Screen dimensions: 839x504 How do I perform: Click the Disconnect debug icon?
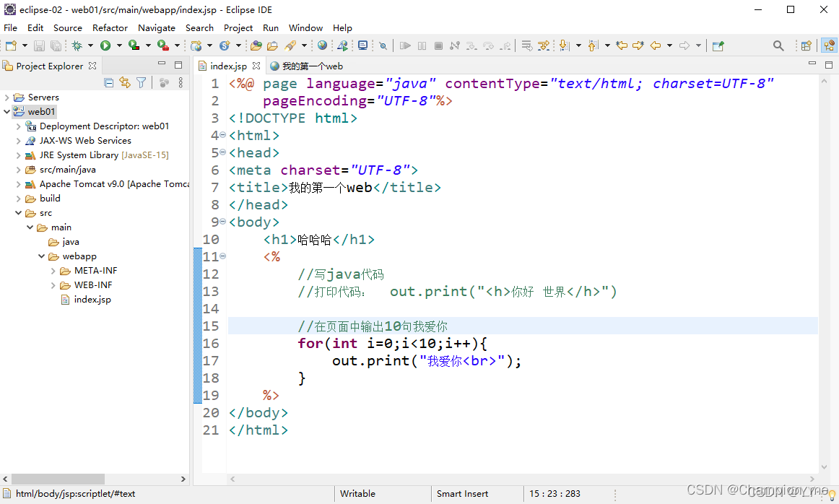tap(455, 46)
